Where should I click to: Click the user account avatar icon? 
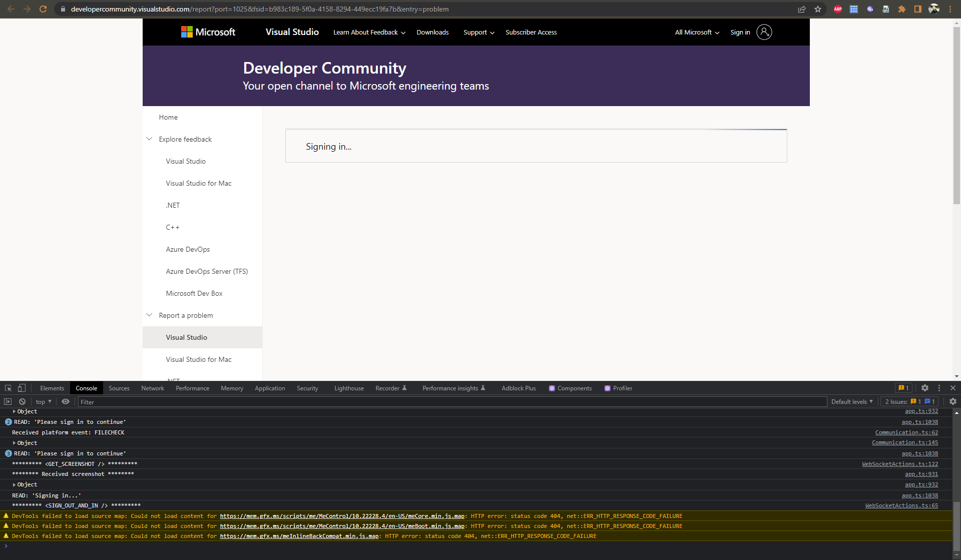coord(764,32)
